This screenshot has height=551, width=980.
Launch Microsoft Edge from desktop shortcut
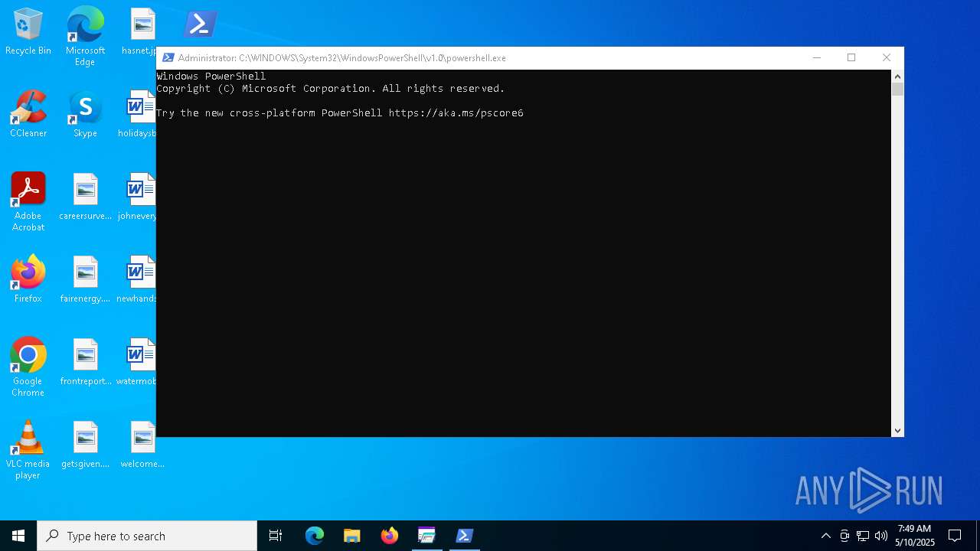tap(85, 36)
